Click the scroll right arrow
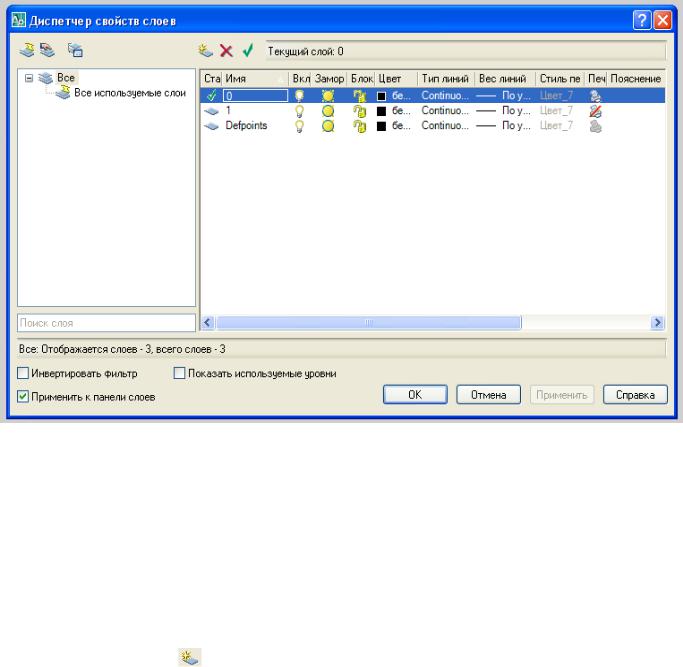The image size is (683, 667). click(x=657, y=323)
